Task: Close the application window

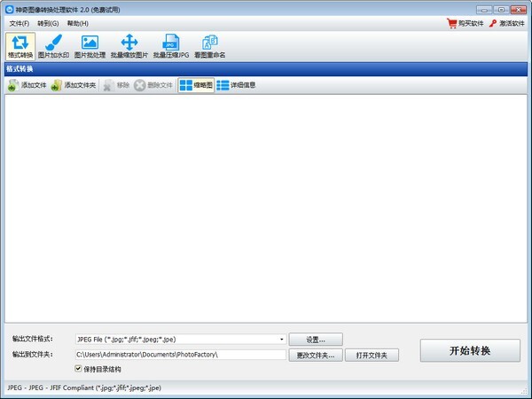Action: tap(519, 10)
